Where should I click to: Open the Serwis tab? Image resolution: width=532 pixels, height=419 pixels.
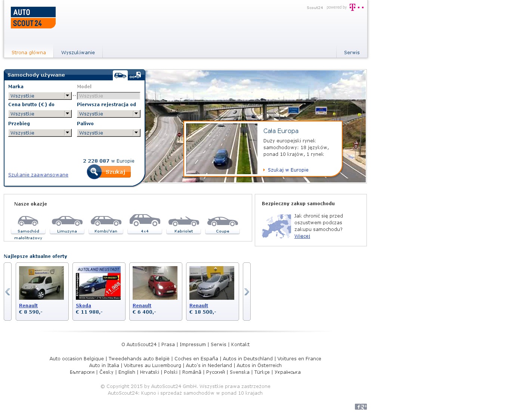coord(352,53)
